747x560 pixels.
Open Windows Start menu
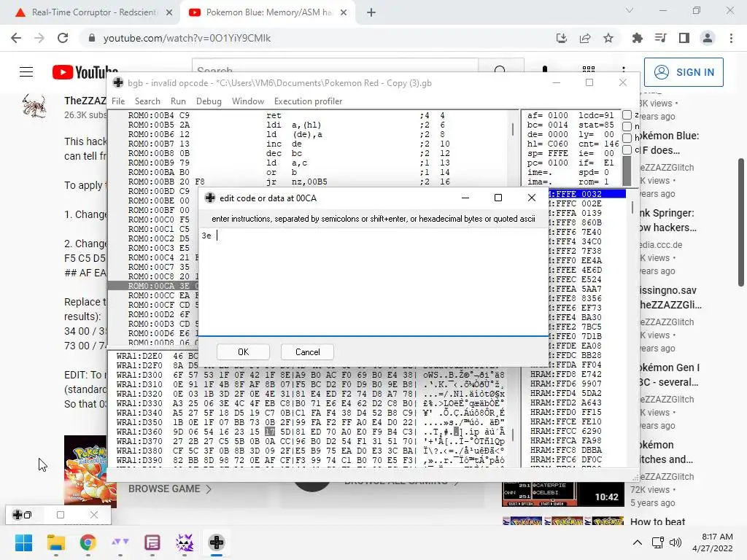(x=23, y=542)
